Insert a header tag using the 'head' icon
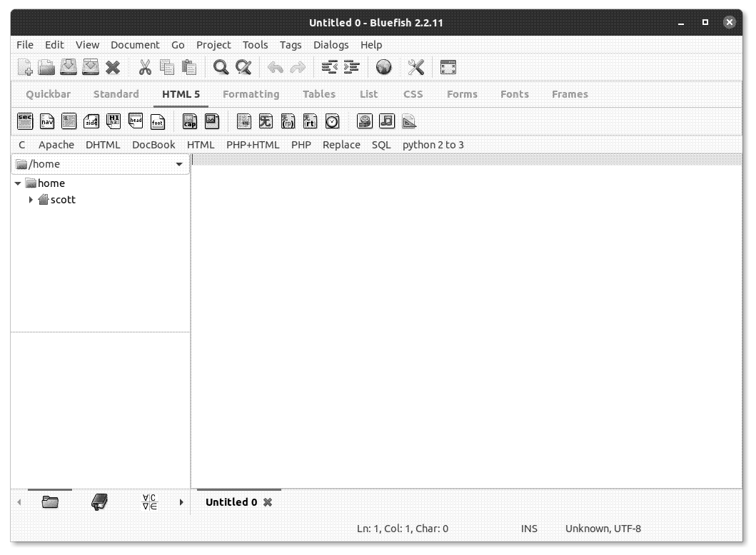The width and height of the screenshot is (756, 555). click(x=136, y=121)
